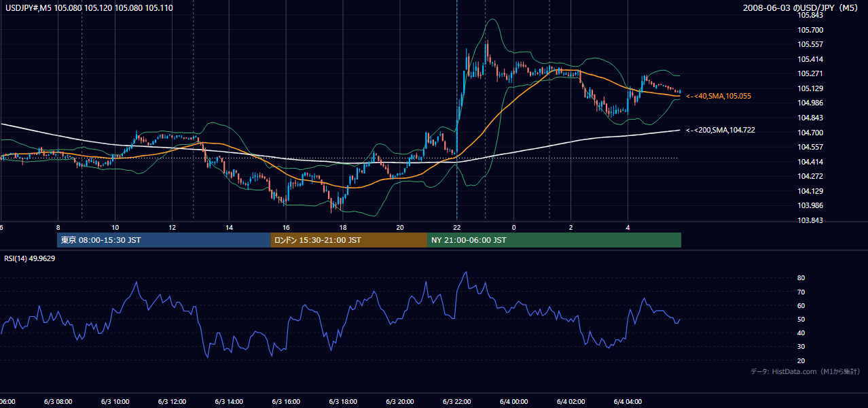Click price axis value 104.557
Screen dimensions: 868x408
810,147
